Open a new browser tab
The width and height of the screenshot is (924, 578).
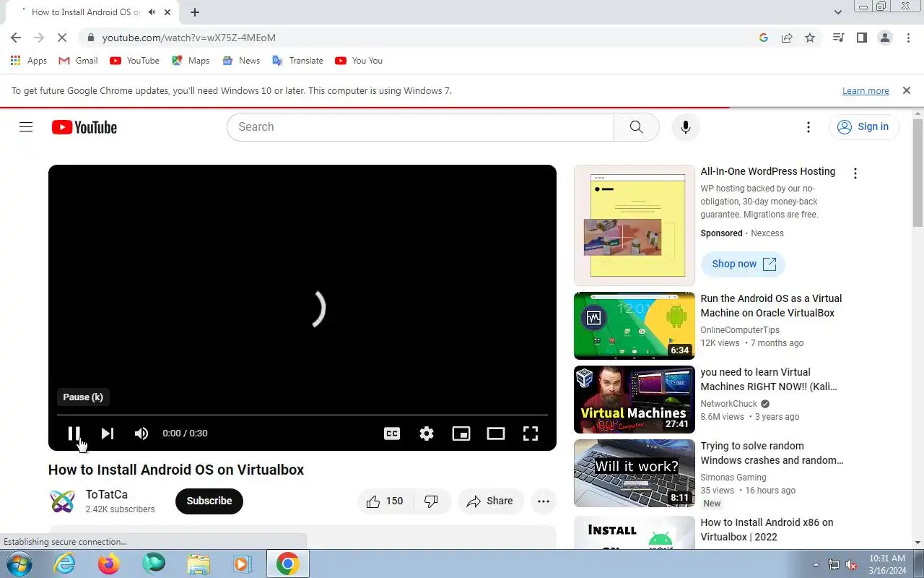pyautogui.click(x=195, y=12)
